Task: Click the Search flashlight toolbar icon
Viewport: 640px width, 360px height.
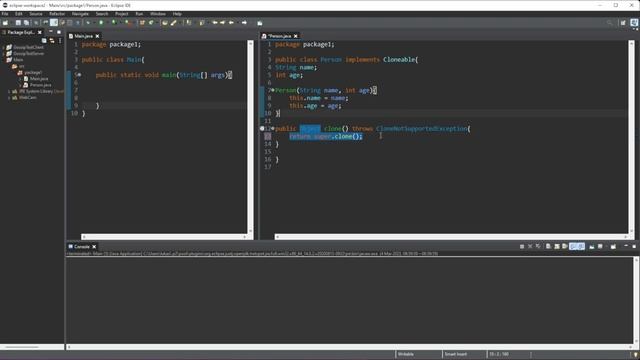Action: tap(173, 23)
